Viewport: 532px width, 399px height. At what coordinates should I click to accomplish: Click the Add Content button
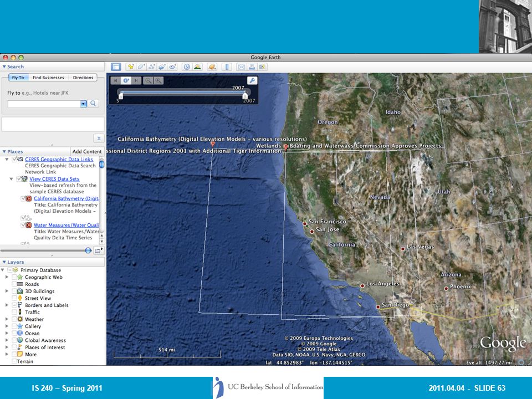(x=87, y=152)
